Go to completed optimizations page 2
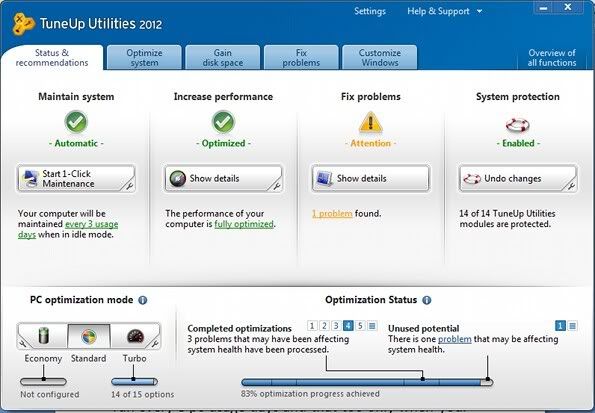595x413 pixels. tap(324, 326)
